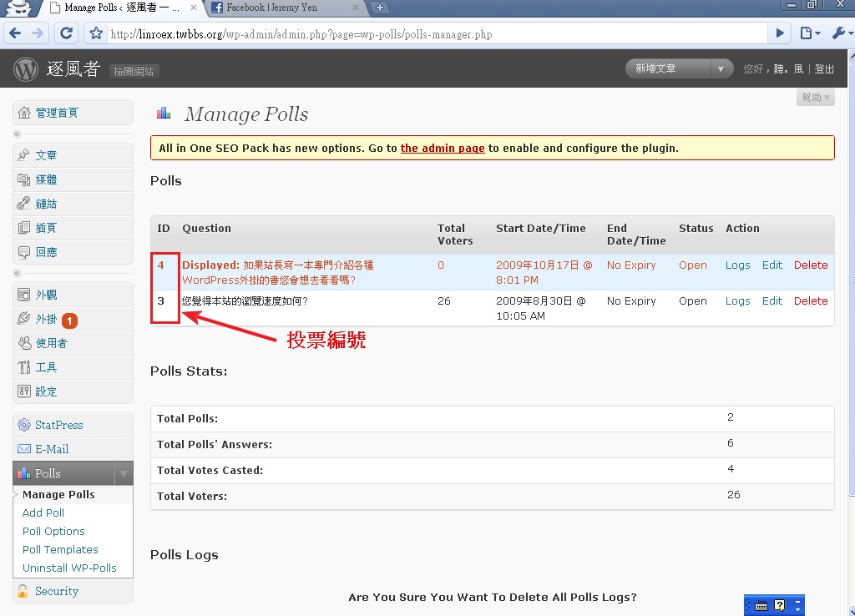
Task: Click the address bar URL
Action: coord(301,34)
